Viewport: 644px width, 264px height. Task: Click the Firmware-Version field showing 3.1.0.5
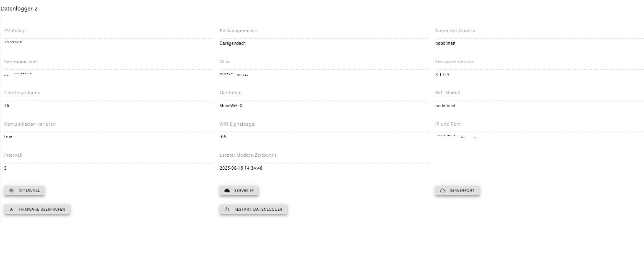539,75
